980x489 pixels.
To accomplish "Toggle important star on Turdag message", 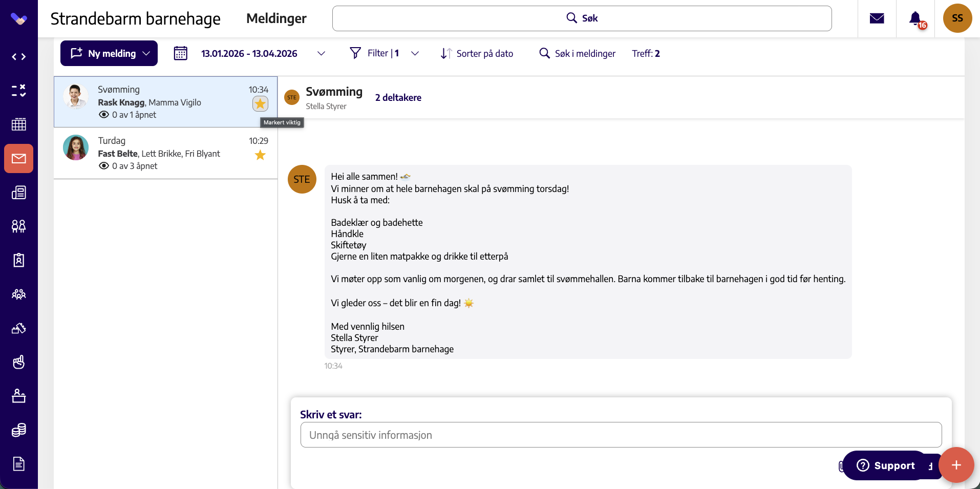I will (260, 155).
